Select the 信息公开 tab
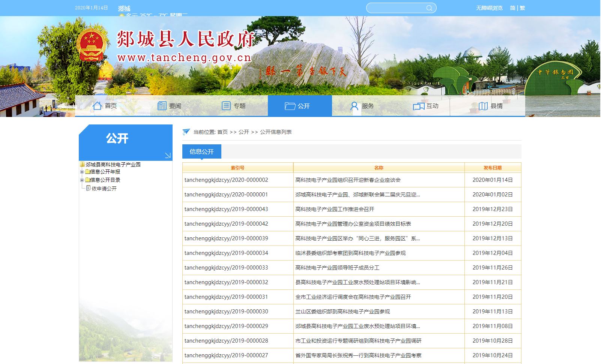The image size is (601, 364). coord(201,151)
